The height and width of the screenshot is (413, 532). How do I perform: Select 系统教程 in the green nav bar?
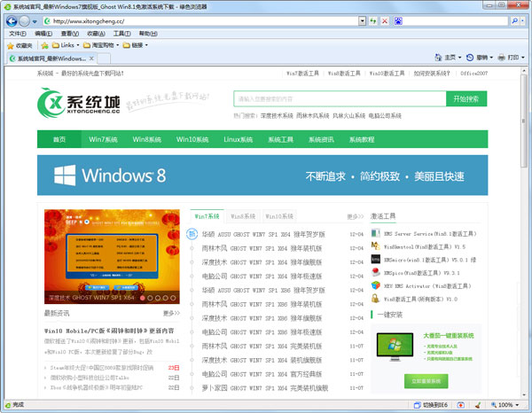pyautogui.click(x=362, y=139)
